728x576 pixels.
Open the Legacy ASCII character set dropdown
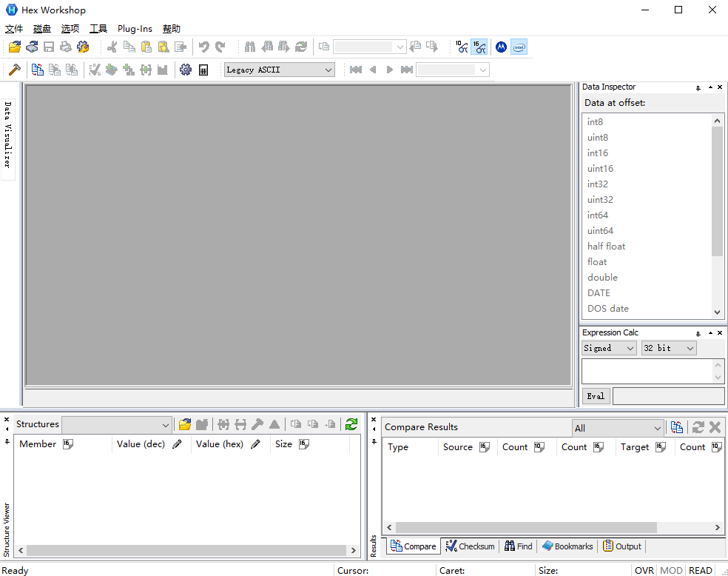click(x=279, y=70)
